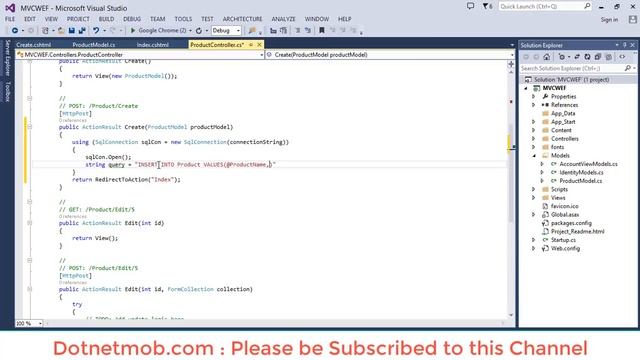Select Startup.cs in Solution Explorer
The width and height of the screenshot is (640, 360).
(x=563, y=240)
